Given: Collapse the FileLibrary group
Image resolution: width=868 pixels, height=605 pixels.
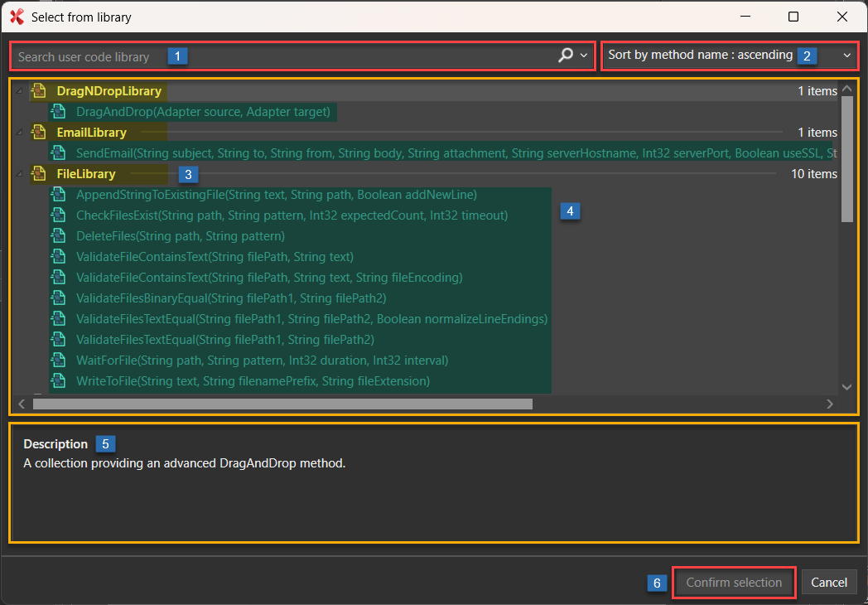Looking at the screenshot, I should [21, 175].
